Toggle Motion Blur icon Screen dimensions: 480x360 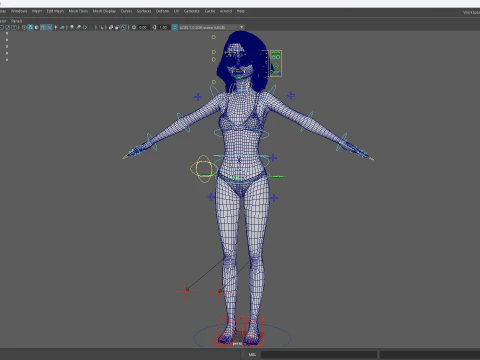(78, 27)
